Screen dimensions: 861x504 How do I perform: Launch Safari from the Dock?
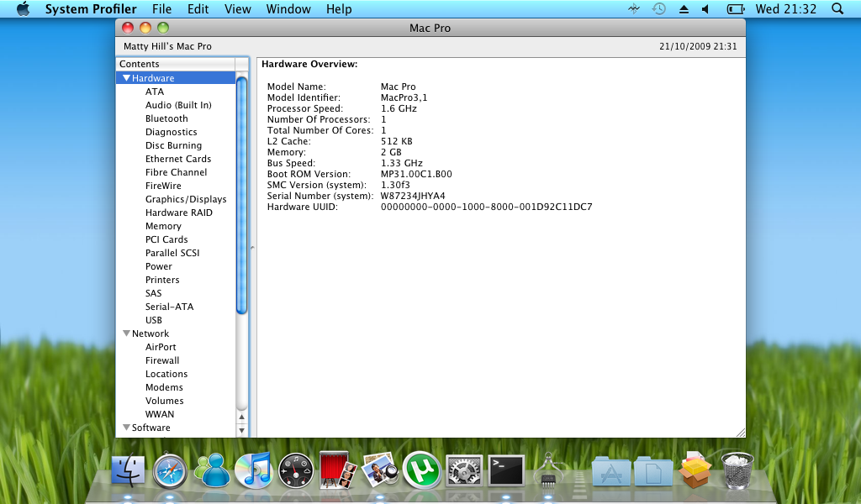point(170,470)
